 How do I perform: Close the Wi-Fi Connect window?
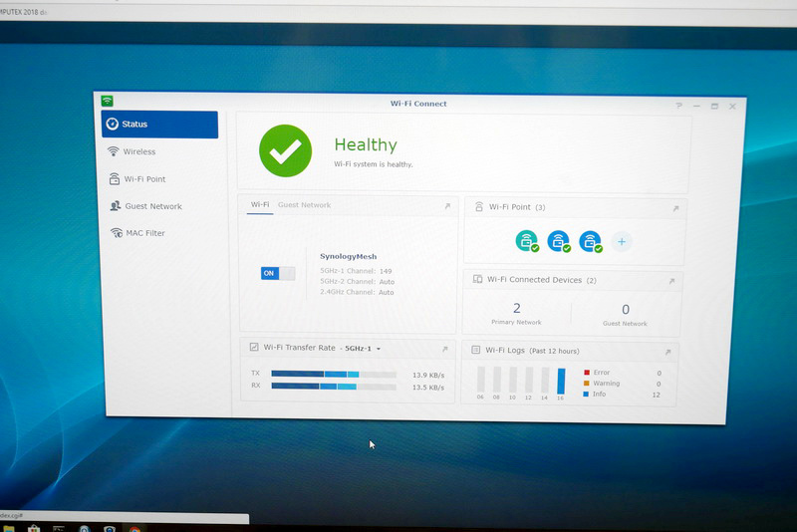732,107
